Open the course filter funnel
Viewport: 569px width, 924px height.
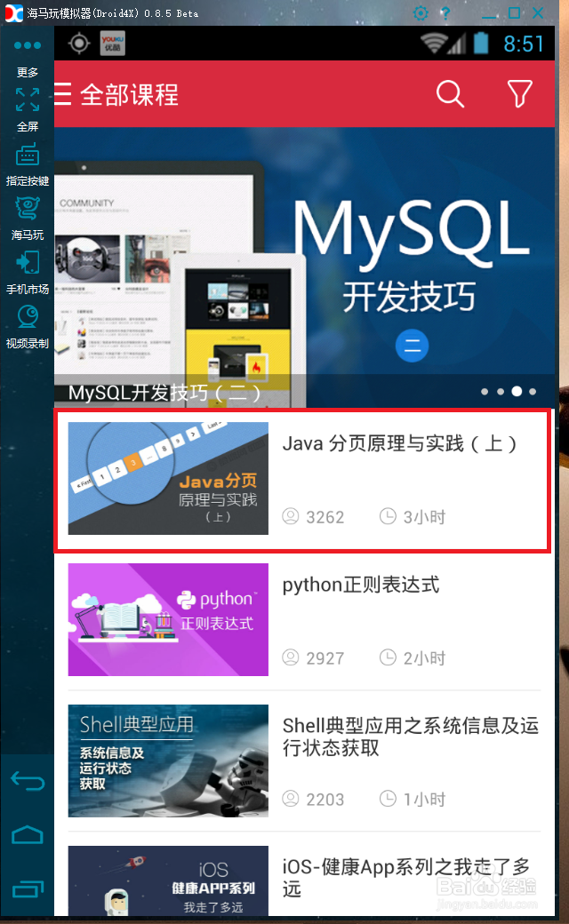519,93
